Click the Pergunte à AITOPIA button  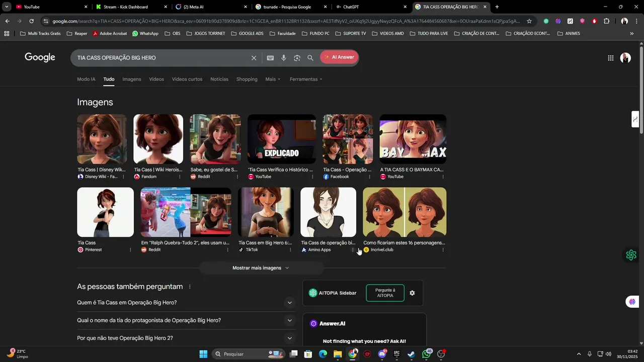tap(385, 293)
